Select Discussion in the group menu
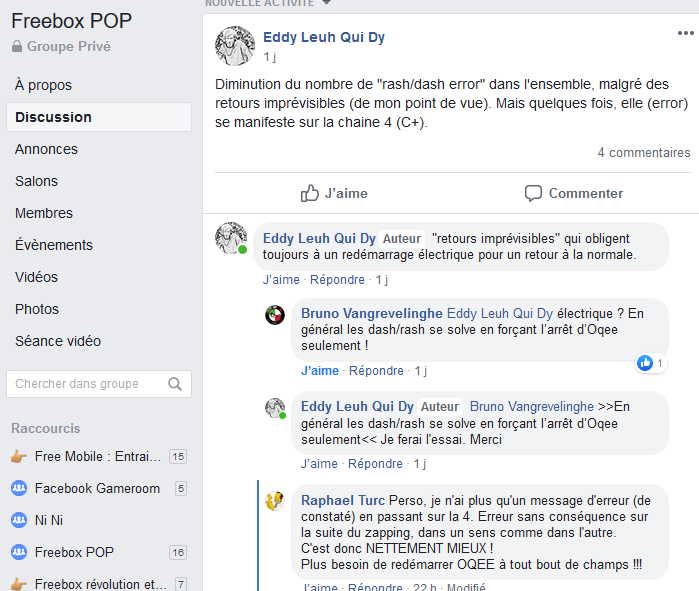 pos(53,117)
